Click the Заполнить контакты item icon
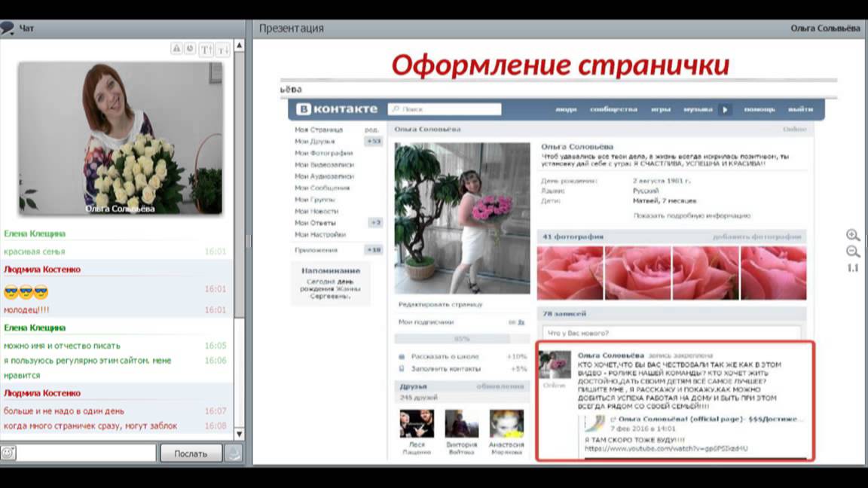The width and height of the screenshot is (868, 488). tap(402, 368)
